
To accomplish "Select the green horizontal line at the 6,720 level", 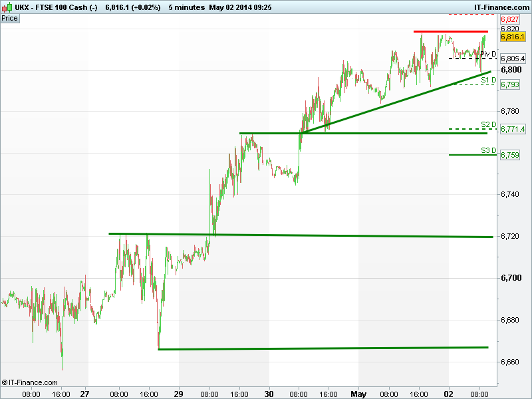I will pos(301,235).
